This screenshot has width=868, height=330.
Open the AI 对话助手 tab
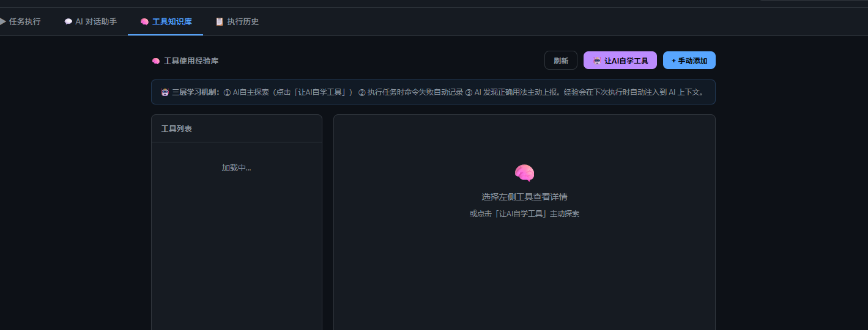(91, 21)
